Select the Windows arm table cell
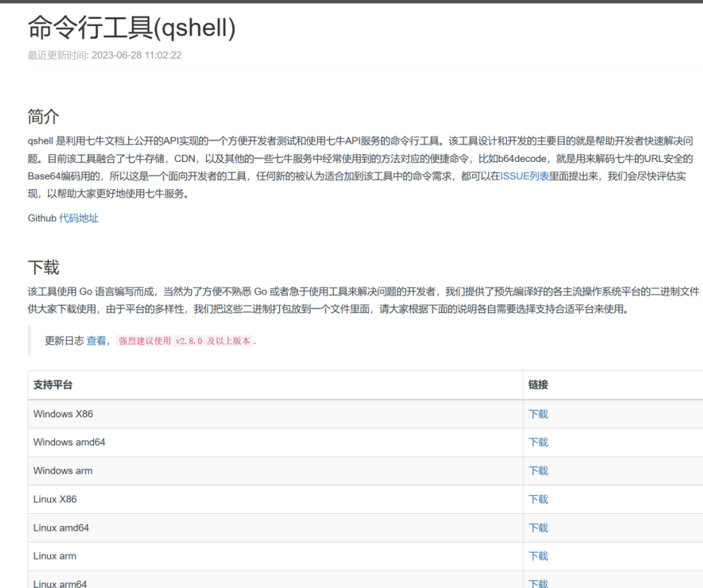The height and width of the screenshot is (588, 703). pos(276,471)
